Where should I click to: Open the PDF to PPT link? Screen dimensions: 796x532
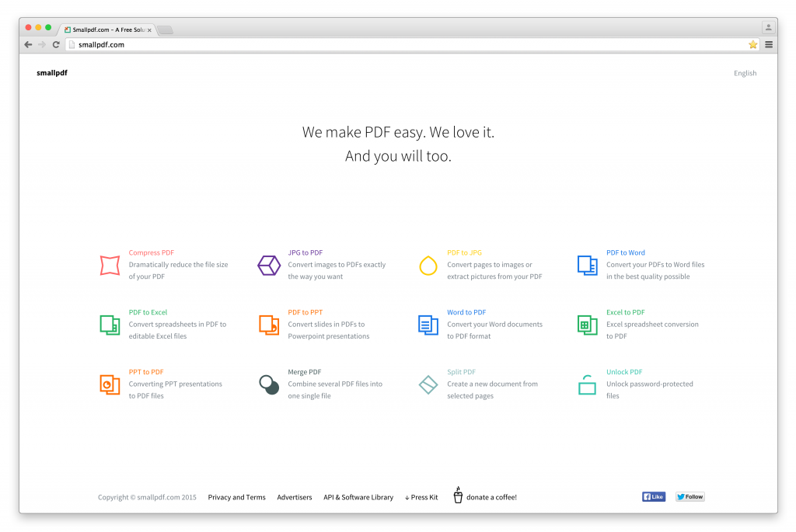305,312
